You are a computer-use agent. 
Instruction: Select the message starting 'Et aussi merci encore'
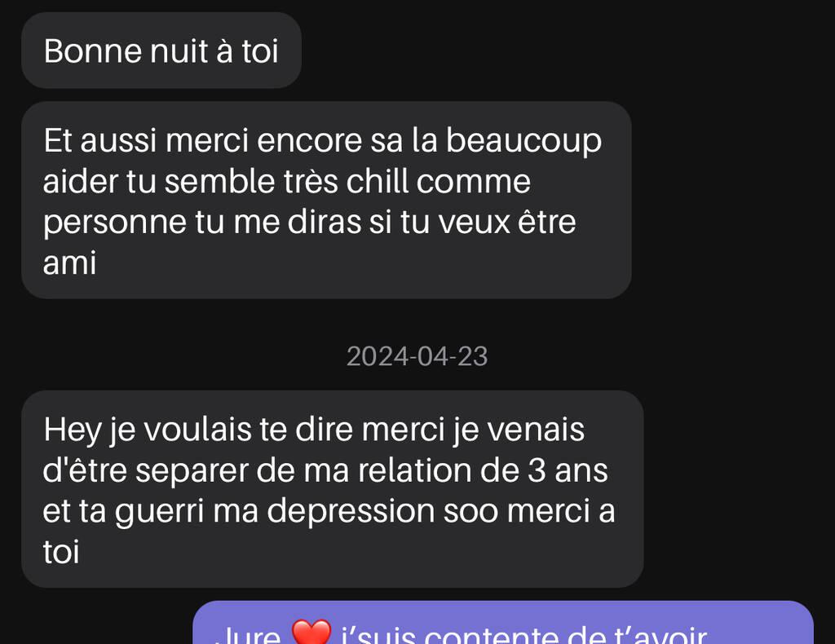pos(326,200)
